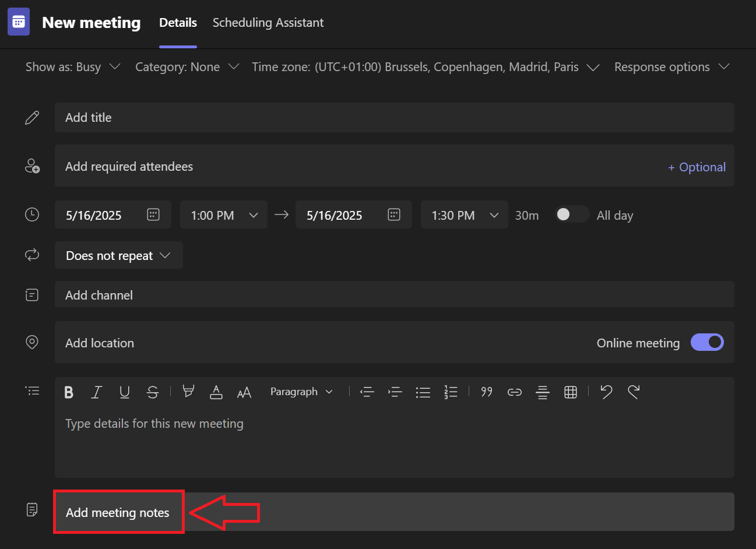Insert a bulleted list
The image size is (756, 549).
[423, 392]
